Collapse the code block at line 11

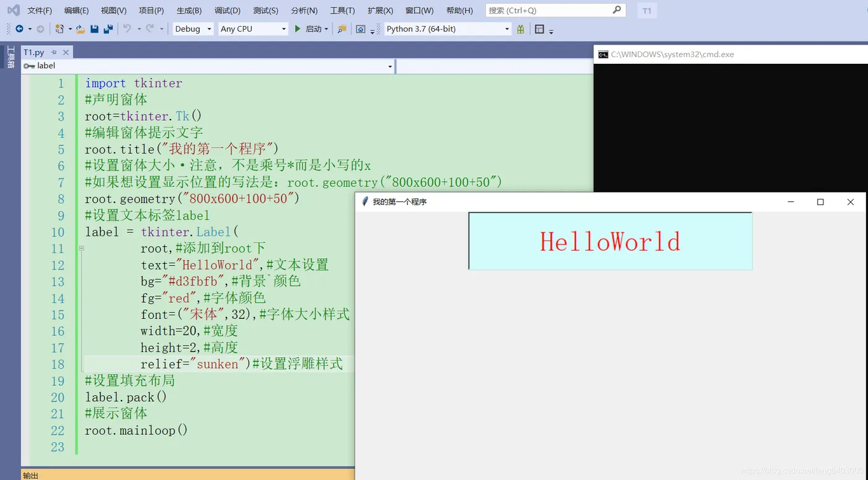click(x=81, y=248)
